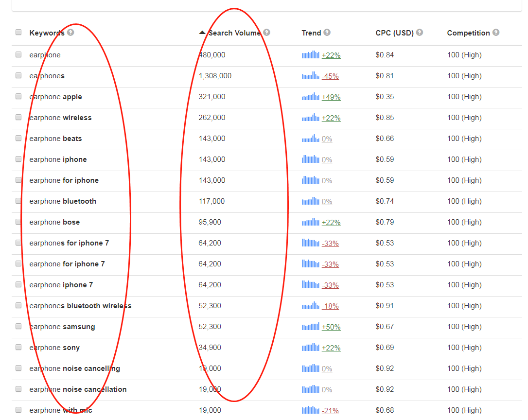This screenshot has height=420, width=528.
Task: Open the Keywords column help icon
Action: 70,33
